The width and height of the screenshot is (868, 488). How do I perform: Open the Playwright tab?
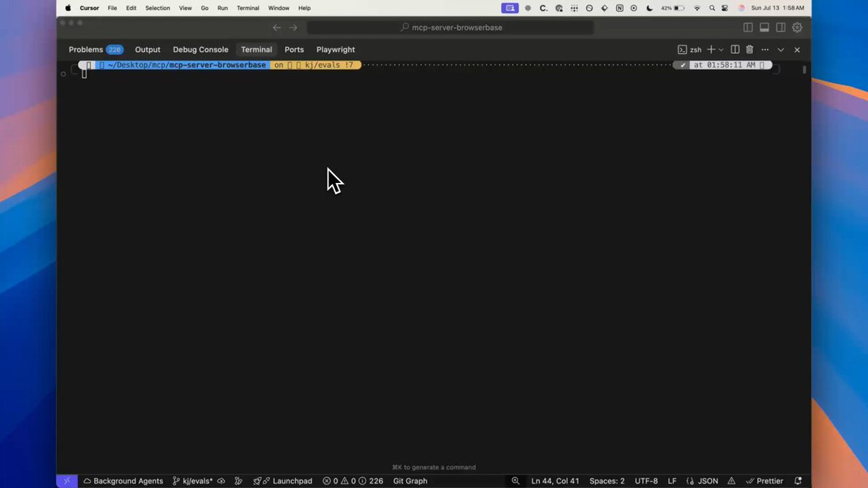(336, 50)
